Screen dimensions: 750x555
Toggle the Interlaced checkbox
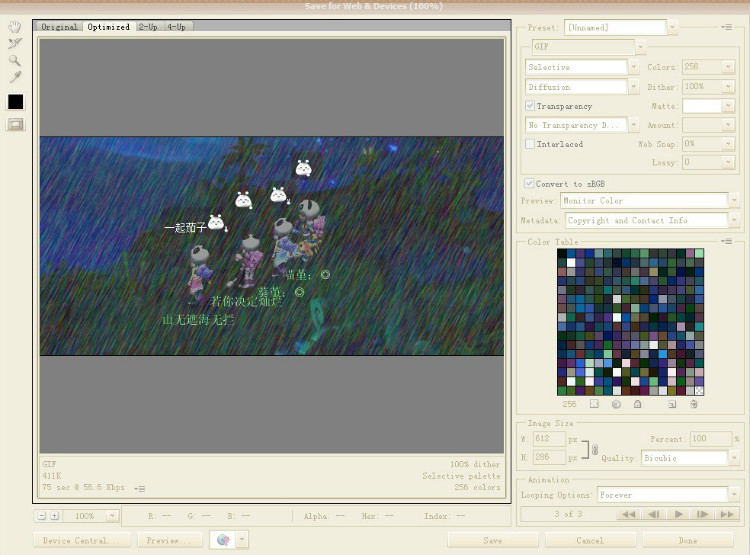[530, 144]
